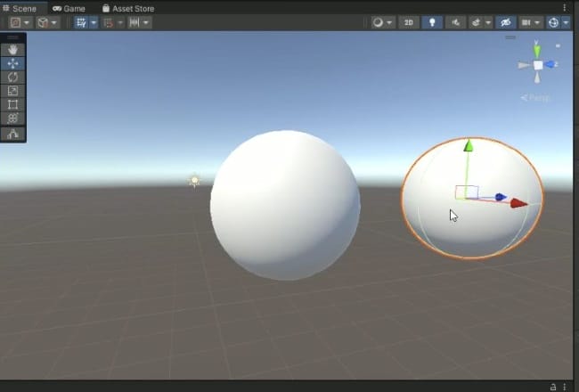
Task: Click the gray left cone on orientation gizmo
Action: [x=524, y=65]
